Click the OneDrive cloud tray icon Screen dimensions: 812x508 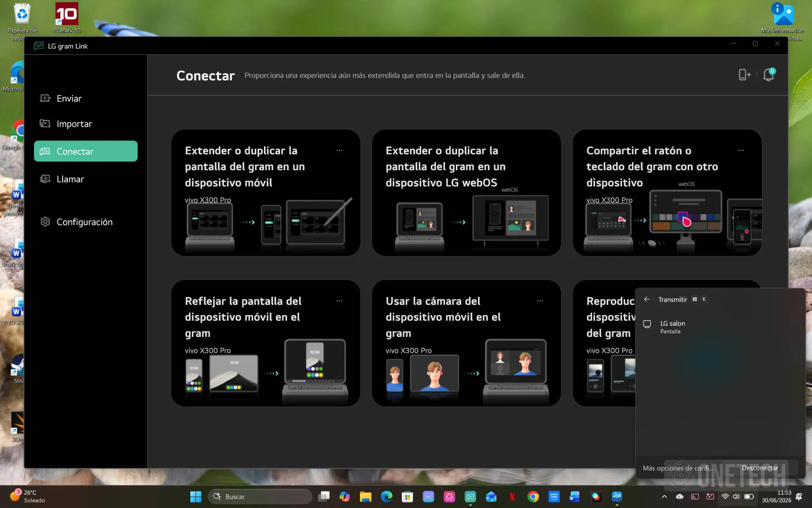coord(680,497)
